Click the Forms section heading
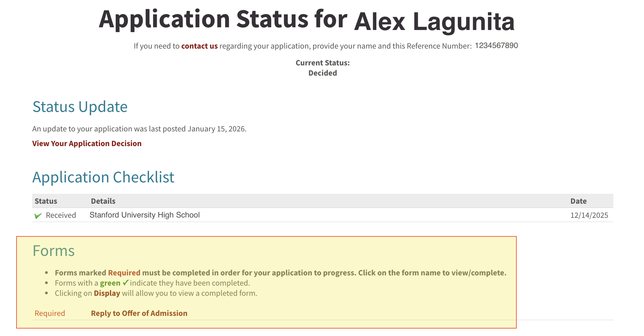644x336 pixels. click(x=53, y=251)
